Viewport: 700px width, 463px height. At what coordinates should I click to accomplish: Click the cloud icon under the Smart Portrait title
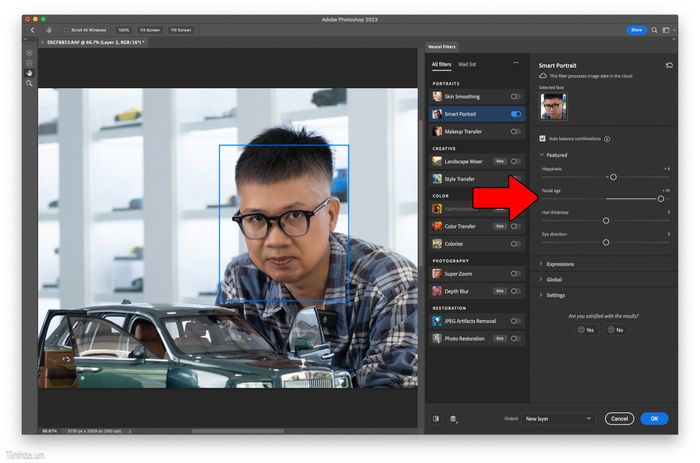(x=543, y=76)
